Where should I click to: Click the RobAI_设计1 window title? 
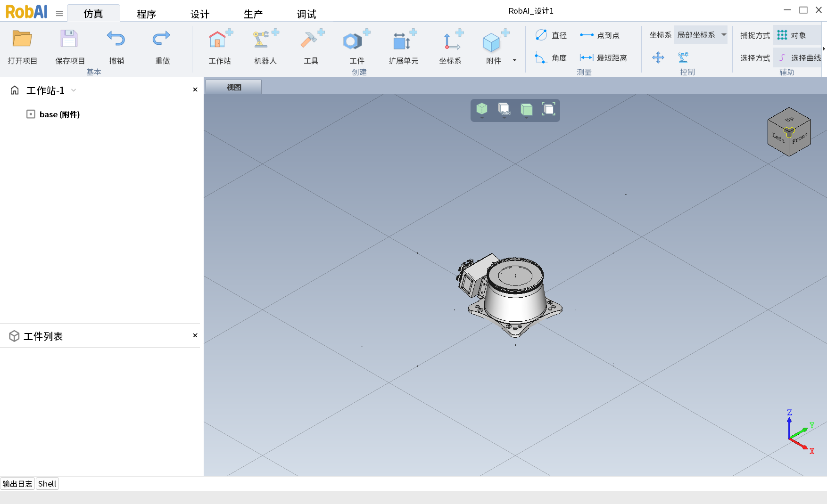531,11
